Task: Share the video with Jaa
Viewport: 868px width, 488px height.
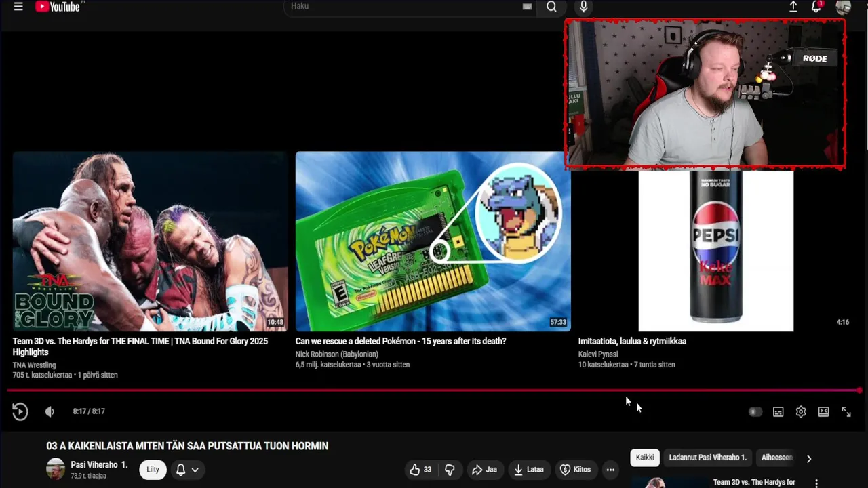Action: 484,470
